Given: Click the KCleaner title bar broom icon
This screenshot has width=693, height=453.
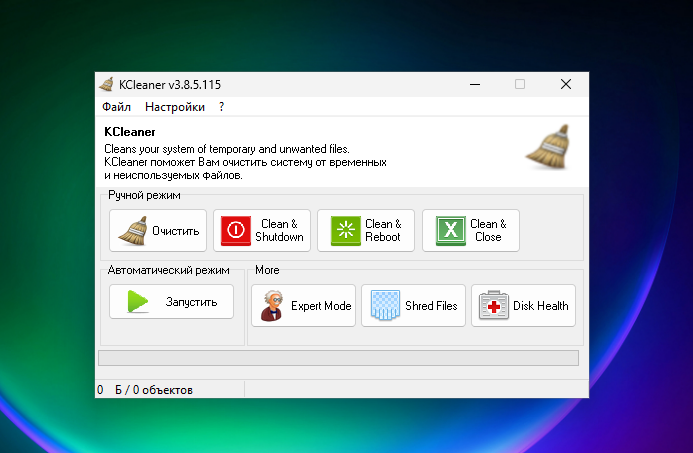Looking at the screenshot, I should click(107, 84).
